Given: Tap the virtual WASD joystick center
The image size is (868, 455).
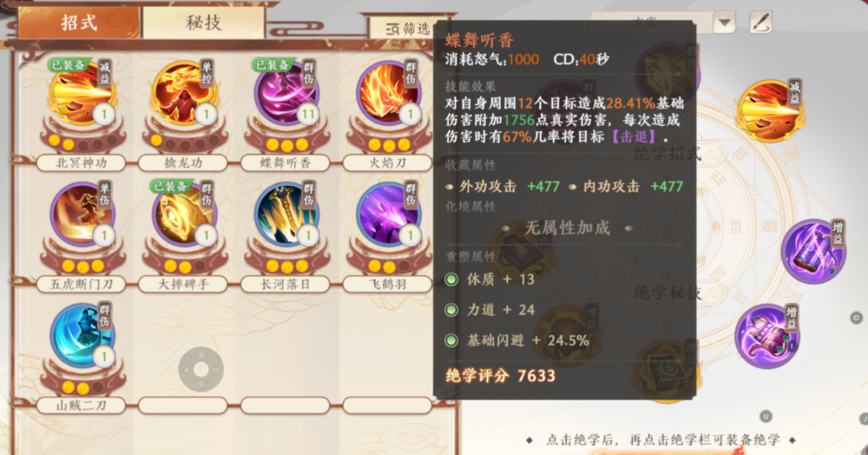Looking at the screenshot, I should click(x=201, y=369).
